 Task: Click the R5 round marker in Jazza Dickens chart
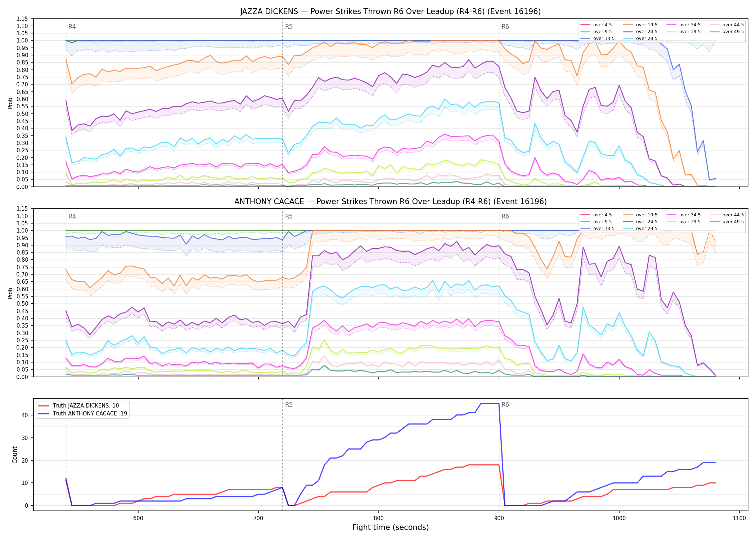click(289, 27)
